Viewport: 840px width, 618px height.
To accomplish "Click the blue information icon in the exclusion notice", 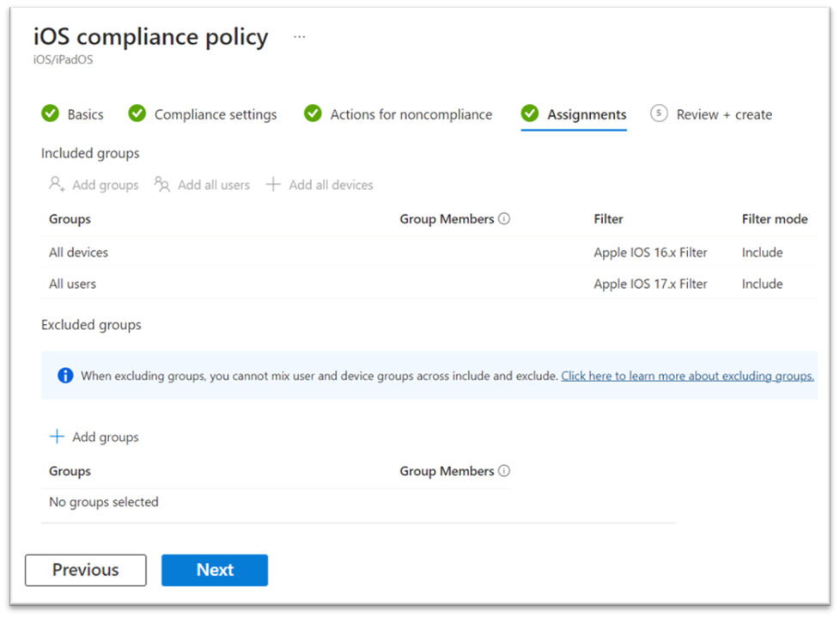I will (65, 376).
